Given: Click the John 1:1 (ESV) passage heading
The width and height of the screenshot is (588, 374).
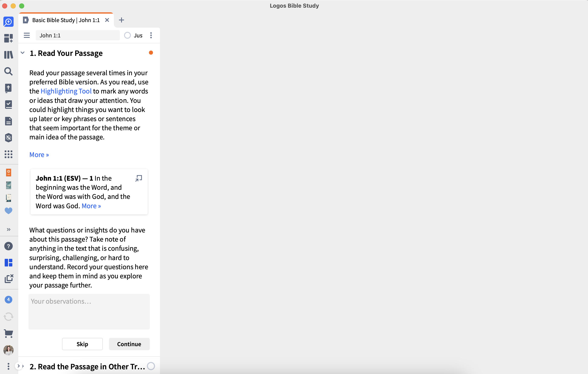Looking at the screenshot, I should (x=58, y=178).
